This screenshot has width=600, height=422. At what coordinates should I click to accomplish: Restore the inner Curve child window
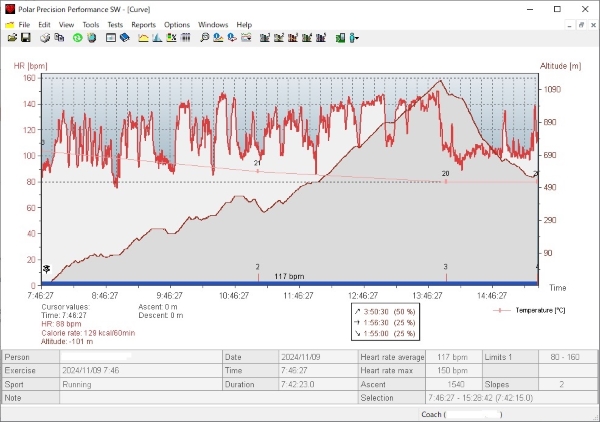(581, 25)
